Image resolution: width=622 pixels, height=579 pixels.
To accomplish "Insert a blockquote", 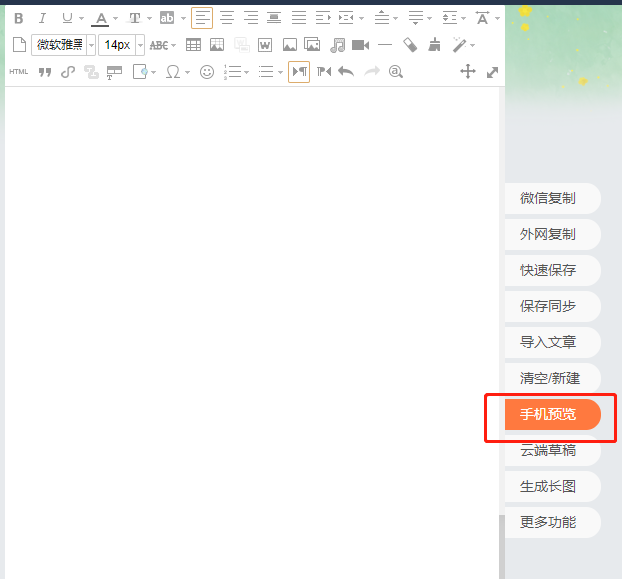I will coord(45,72).
